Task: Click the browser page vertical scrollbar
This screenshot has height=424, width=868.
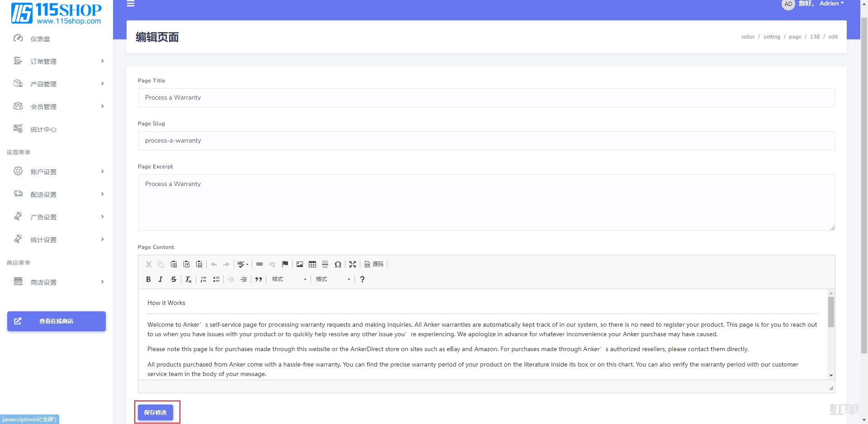Action: point(864,186)
